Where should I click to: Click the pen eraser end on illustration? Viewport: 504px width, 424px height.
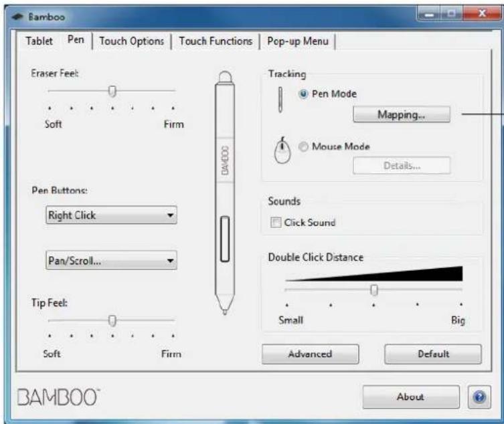click(225, 77)
